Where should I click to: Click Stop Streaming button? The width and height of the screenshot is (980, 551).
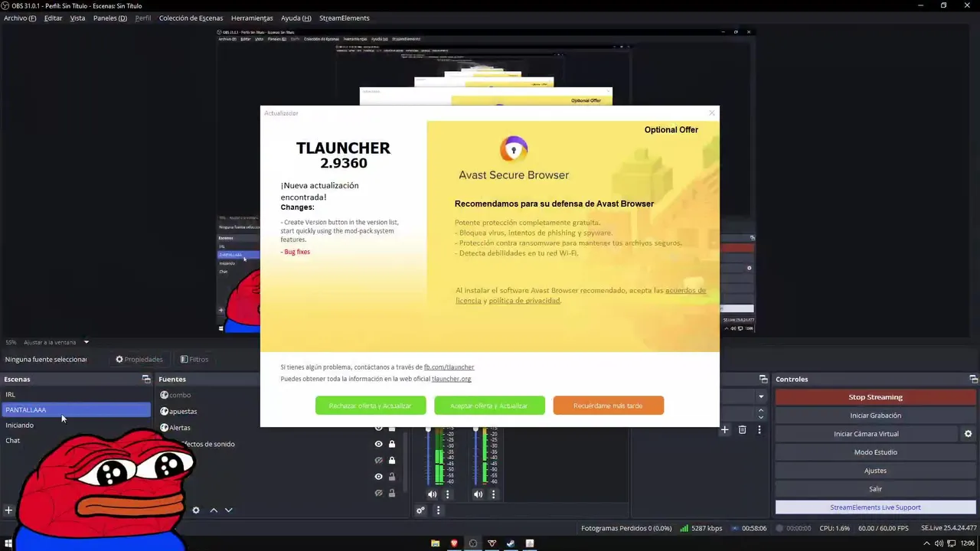[875, 397]
